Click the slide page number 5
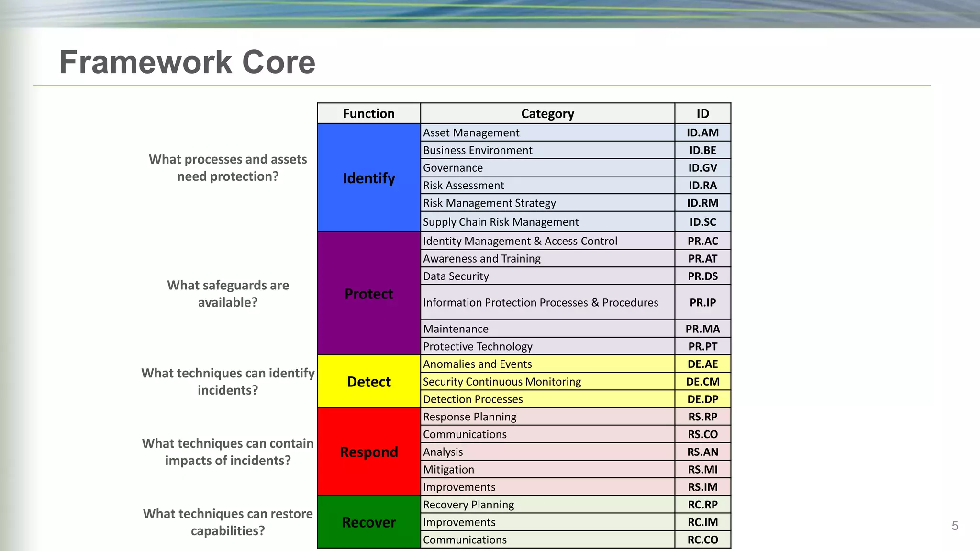Screen dimensions: 980x551 point(955,526)
